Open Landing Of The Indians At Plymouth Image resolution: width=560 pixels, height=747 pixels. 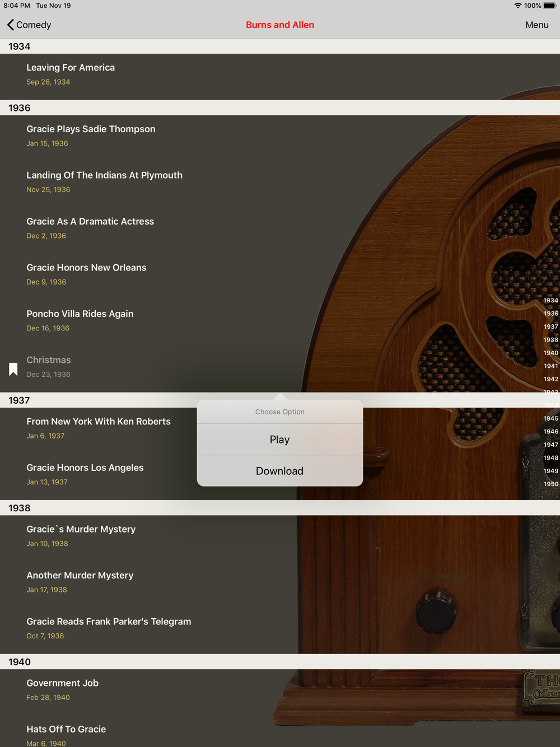coord(280,184)
